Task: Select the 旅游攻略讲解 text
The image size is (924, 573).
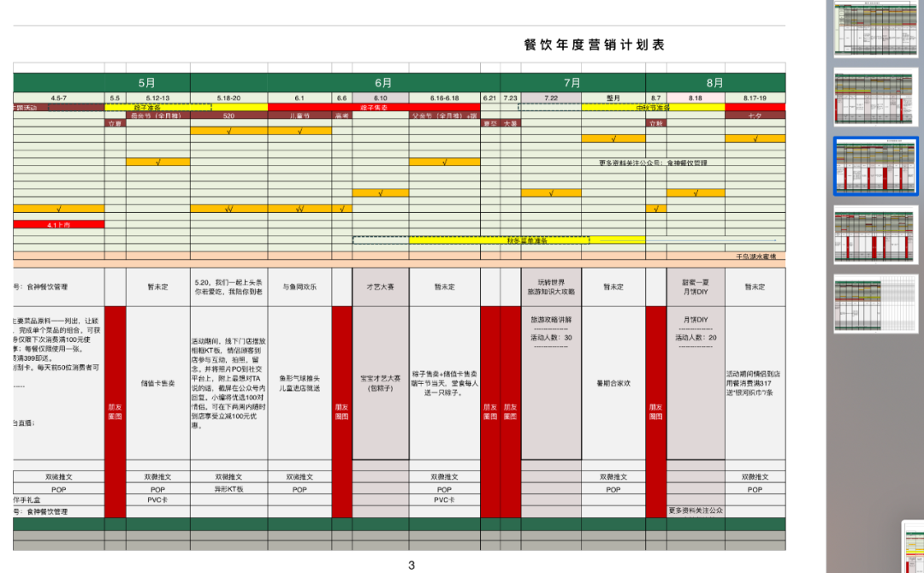Action: 551,320
